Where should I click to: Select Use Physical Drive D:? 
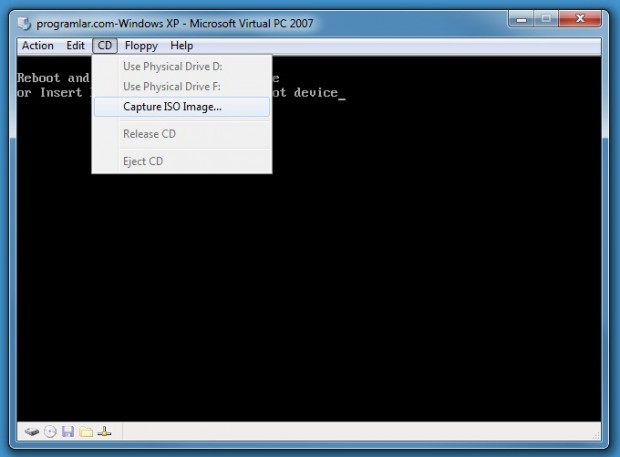point(182,66)
